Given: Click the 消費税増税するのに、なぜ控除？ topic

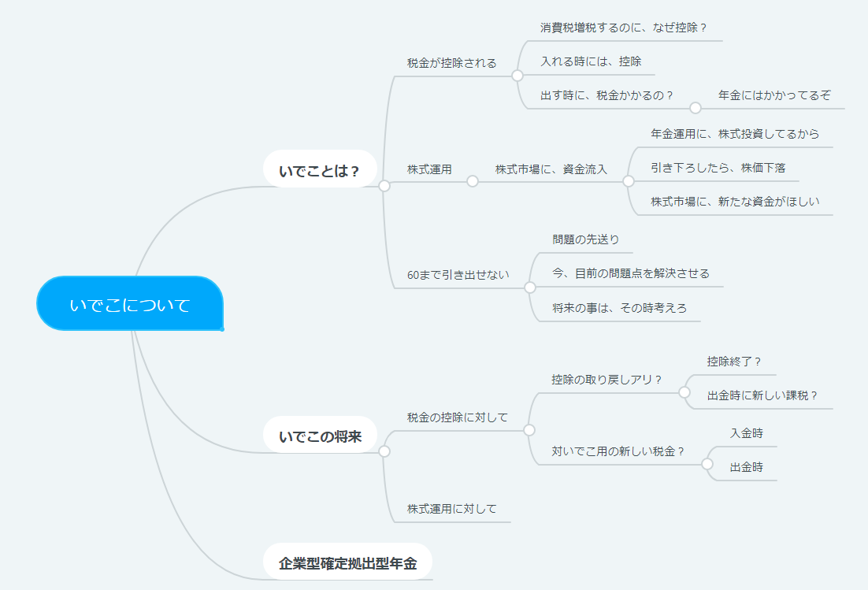Looking at the screenshot, I should coord(623,27).
